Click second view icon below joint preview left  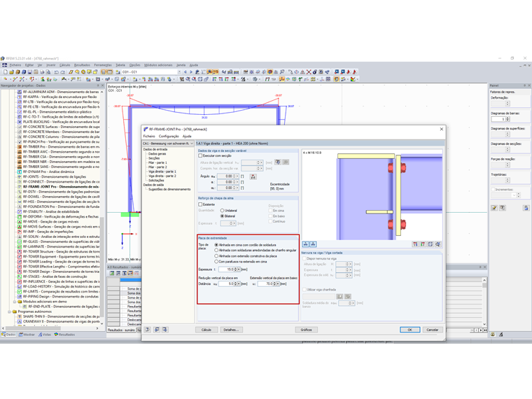313,244
